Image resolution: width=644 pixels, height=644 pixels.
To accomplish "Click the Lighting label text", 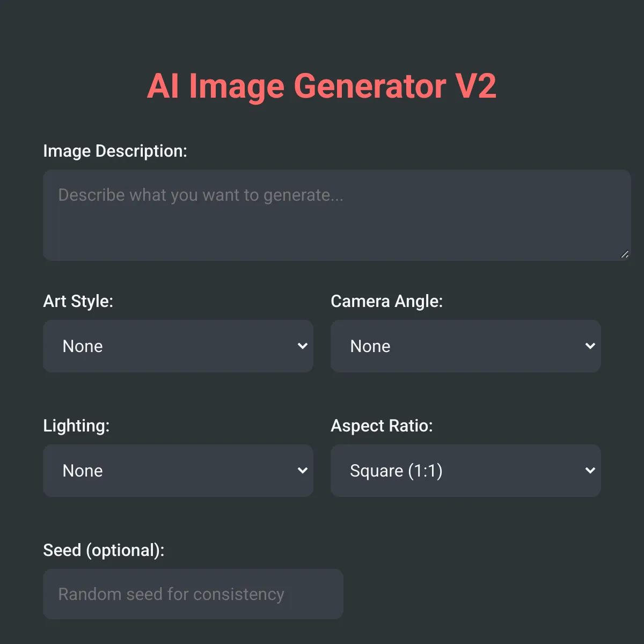I will click(x=76, y=426).
